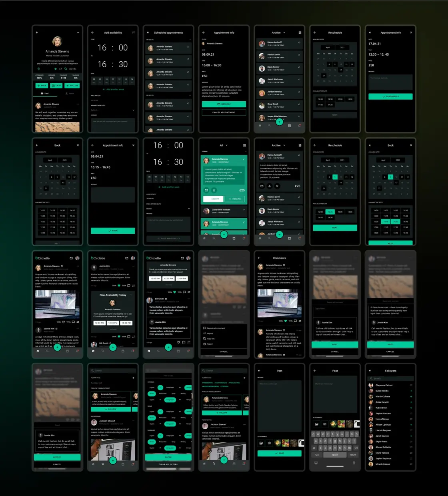Tap the back arrow on the Followers screen
The height and width of the screenshot is (496, 448).
tap(370, 371)
